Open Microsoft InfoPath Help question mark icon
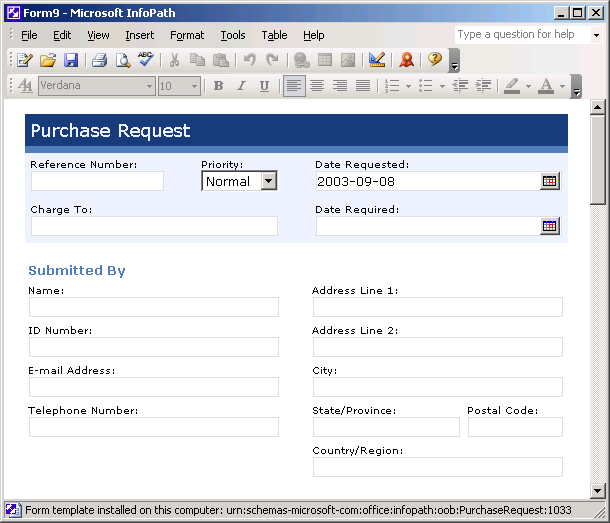The height and width of the screenshot is (523, 610). click(435, 60)
